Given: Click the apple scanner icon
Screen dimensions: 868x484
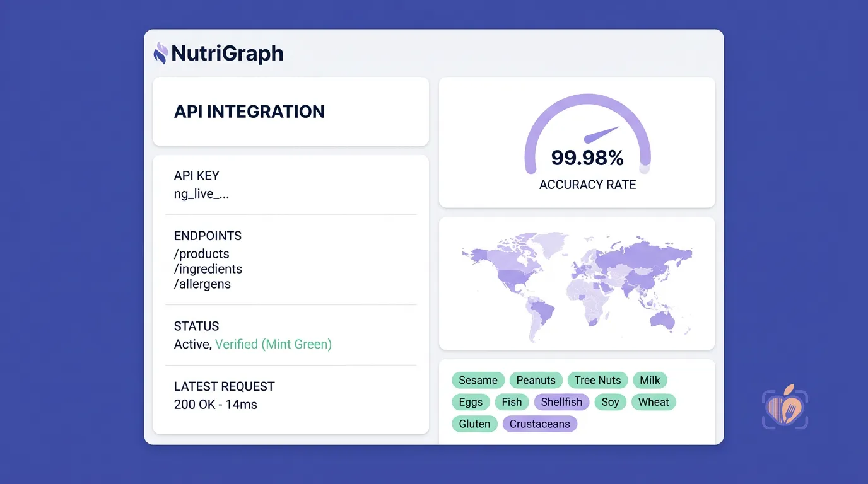Looking at the screenshot, I should [785, 407].
